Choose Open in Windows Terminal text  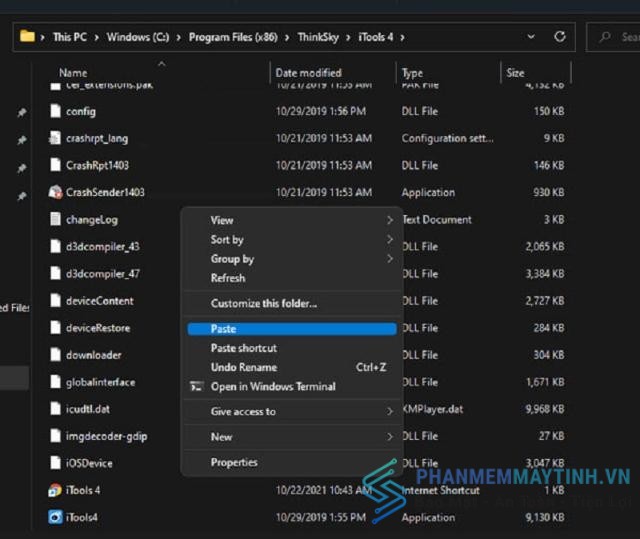[273, 386]
